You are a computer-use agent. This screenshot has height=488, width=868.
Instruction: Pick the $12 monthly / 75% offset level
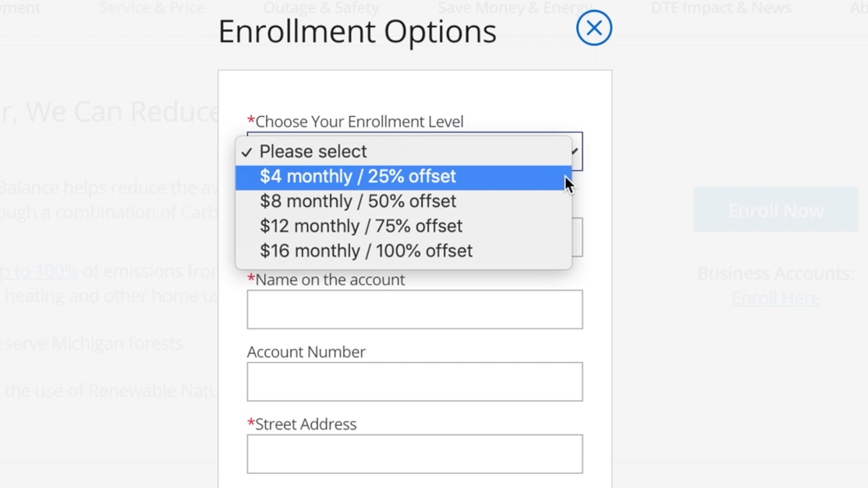(x=361, y=226)
